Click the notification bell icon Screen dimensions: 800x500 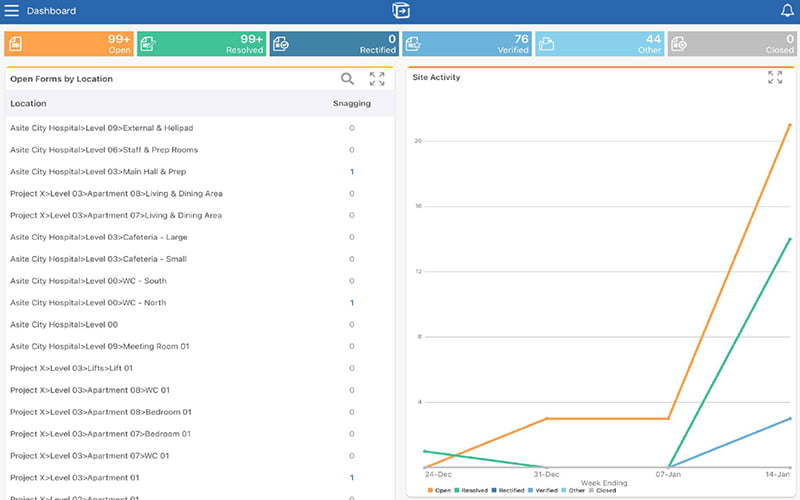pos(787,10)
